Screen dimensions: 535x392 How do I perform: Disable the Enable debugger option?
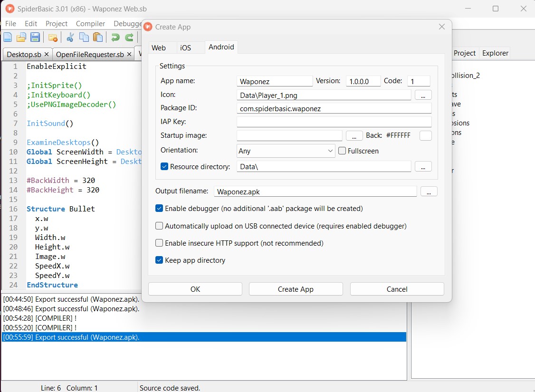(x=159, y=209)
